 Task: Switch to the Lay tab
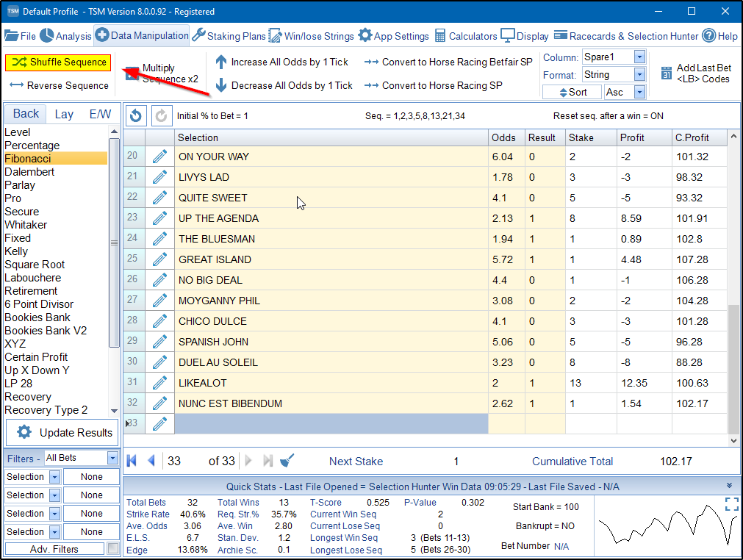pyautogui.click(x=64, y=114)
